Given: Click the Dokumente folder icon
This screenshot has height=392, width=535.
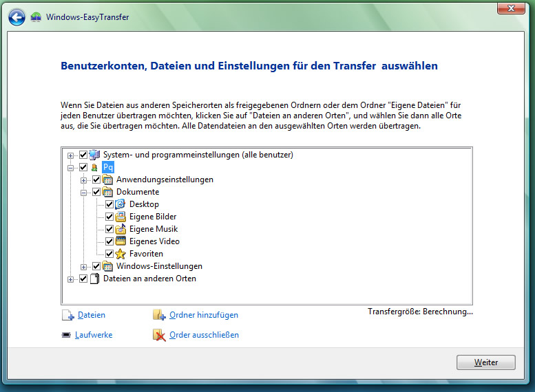Looking at the screenshot, I should pos(107,192).
